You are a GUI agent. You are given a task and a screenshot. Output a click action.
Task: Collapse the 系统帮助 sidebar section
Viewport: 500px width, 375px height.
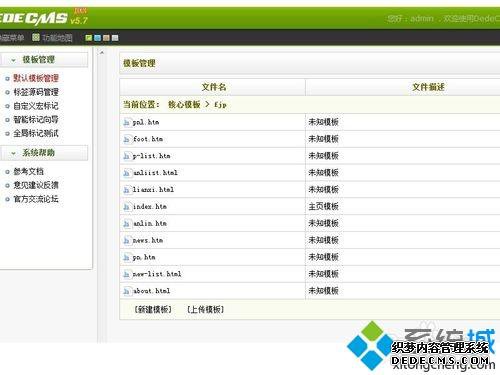click(x=14, y=153)
